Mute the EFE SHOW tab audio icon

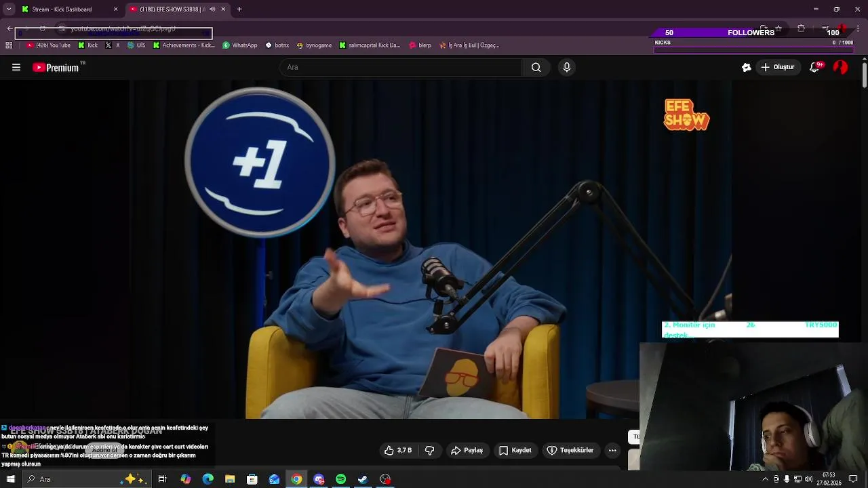[212, 9]
